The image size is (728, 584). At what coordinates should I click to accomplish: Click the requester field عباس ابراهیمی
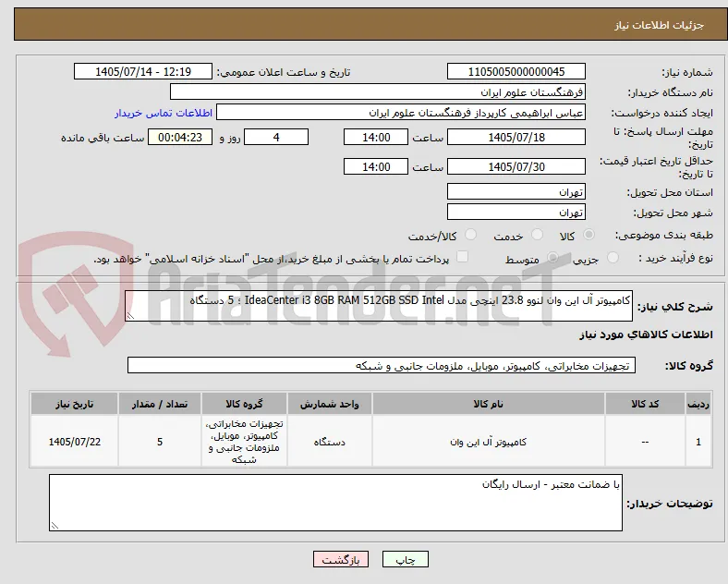(x=401, y=113)
